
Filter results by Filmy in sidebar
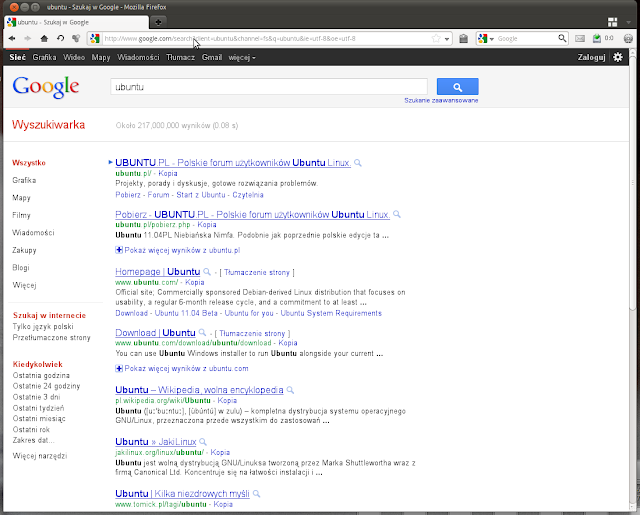21,215
